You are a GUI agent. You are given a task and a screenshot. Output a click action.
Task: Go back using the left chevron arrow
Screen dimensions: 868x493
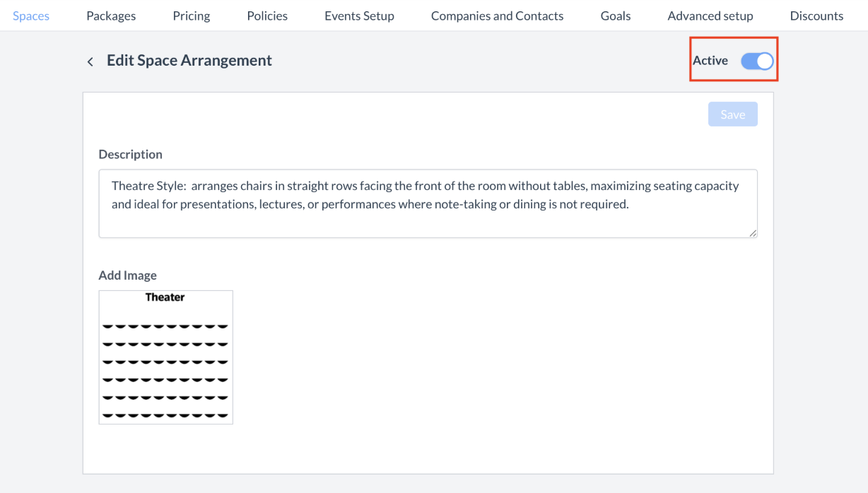[x=90, y=61]
